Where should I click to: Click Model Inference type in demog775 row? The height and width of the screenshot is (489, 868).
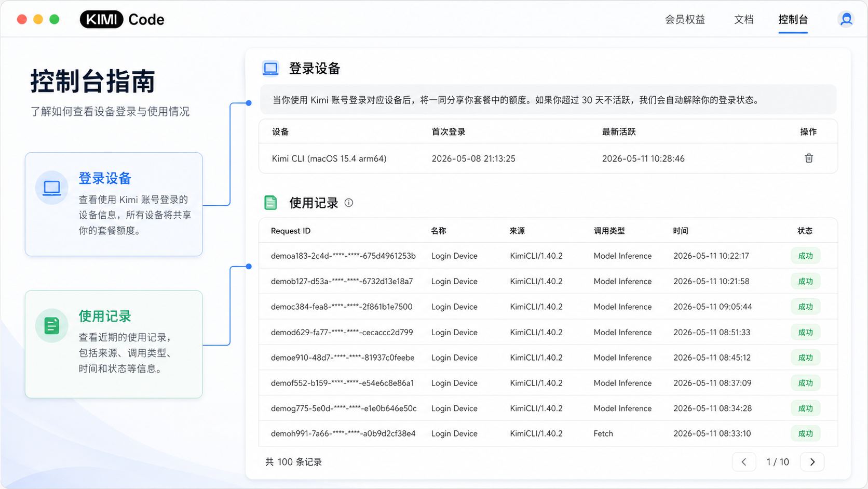622,408
